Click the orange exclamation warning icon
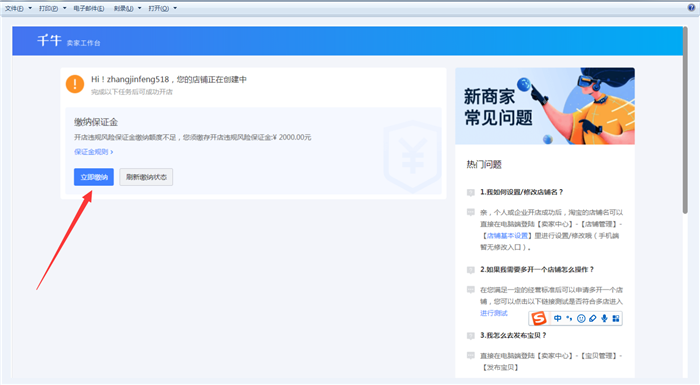 (75, 84)
